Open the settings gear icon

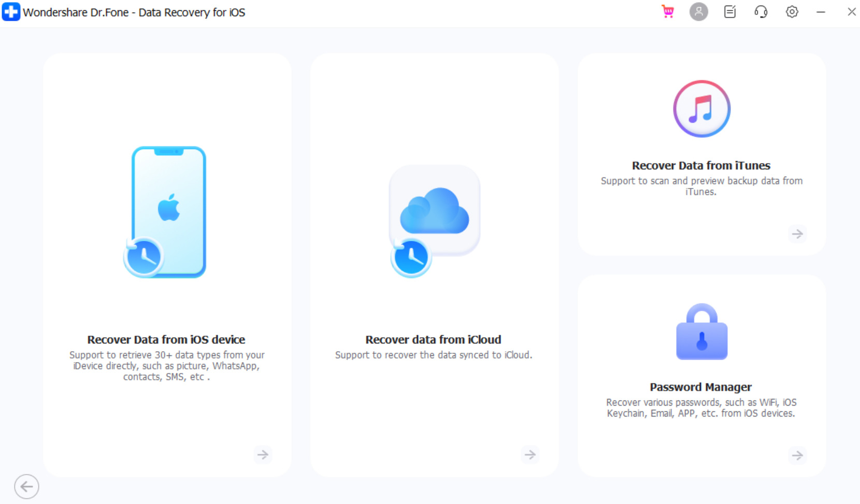click(792, 11)
